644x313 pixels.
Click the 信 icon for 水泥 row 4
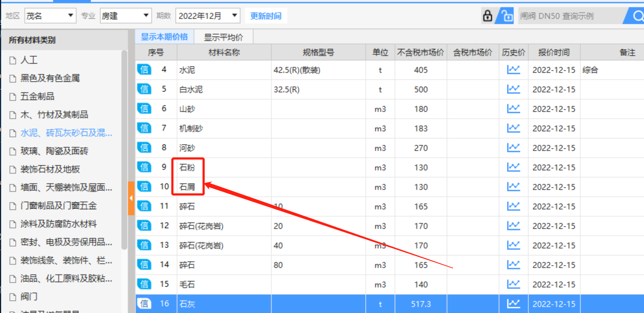coord(144,69)
